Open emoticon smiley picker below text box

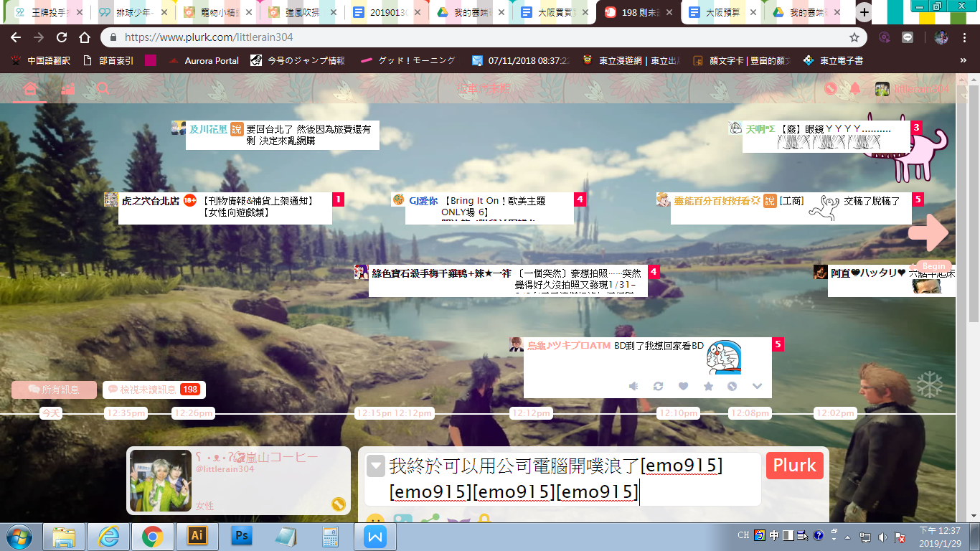click(x=375, y=519)
